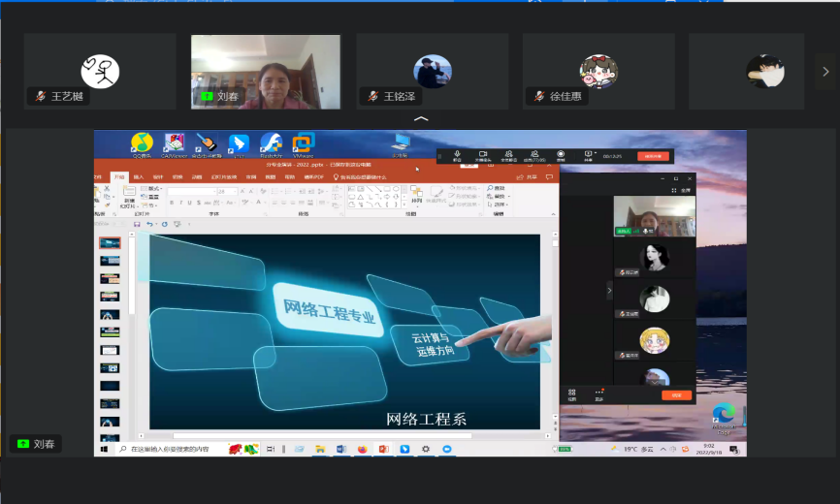The height and width of the screenshot is (504, 840).
Task: Open the Windows Start menu
Action: tap(103, 450)
